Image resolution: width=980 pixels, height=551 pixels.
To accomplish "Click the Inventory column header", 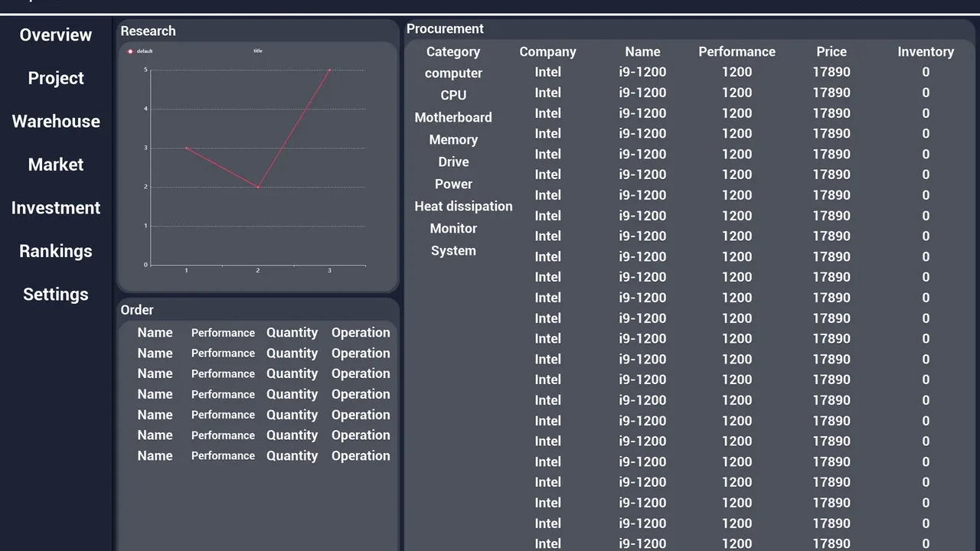I will click(x=926, y=52).
